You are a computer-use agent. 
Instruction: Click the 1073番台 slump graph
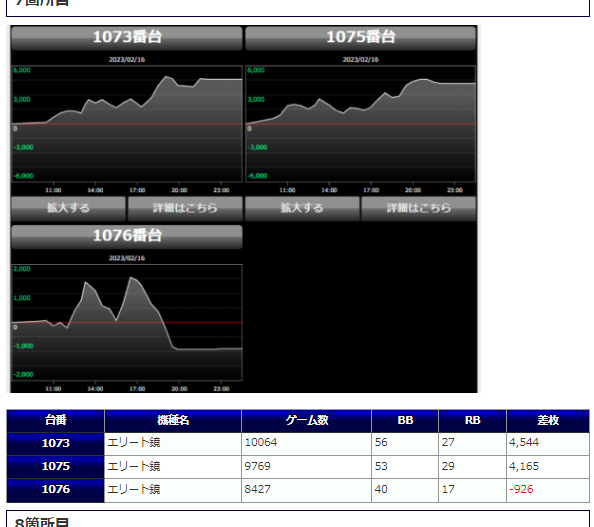[127, 124]
